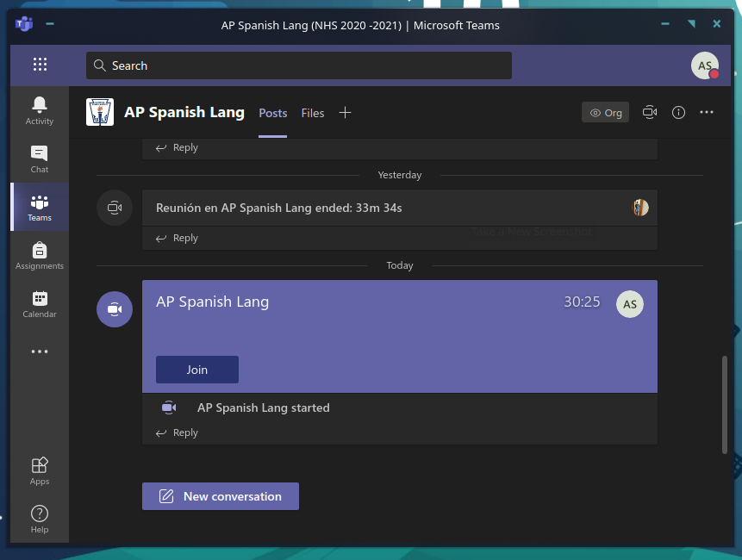Open more channel options ellipsis

(x=707, y=112)
